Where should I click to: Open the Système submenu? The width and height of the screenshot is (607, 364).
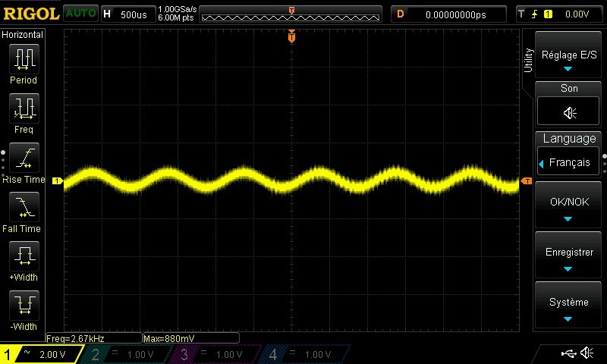point(568,305)
